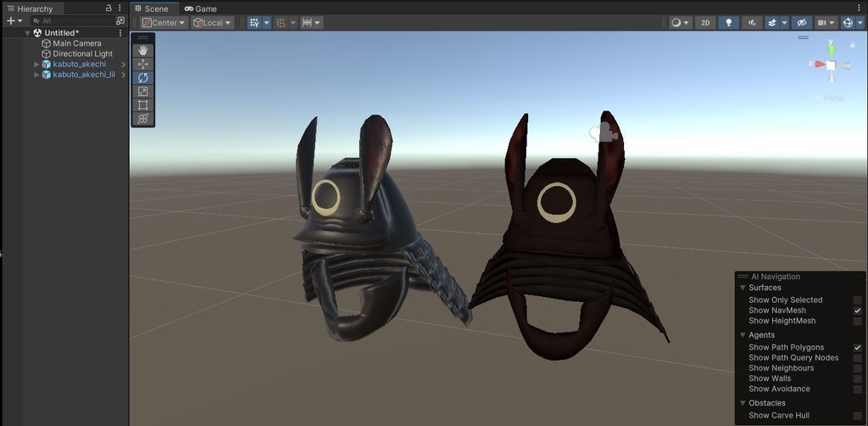Viewport: 868px width, 426px height.
Task: Click the snap increment ruler icon
Action: click(307, 23)
